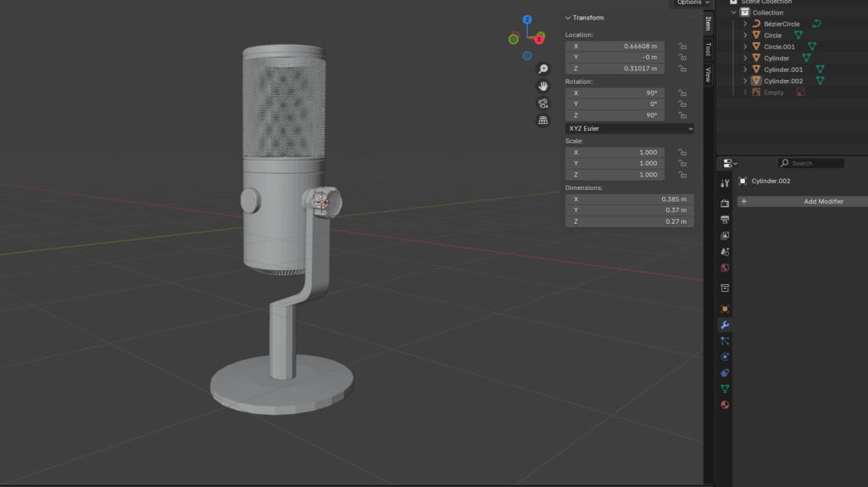Image resolution: width=868 pixels, height=487 pixels.
Task: Toggle the lock for Location Y
Action: click(682, 57)
